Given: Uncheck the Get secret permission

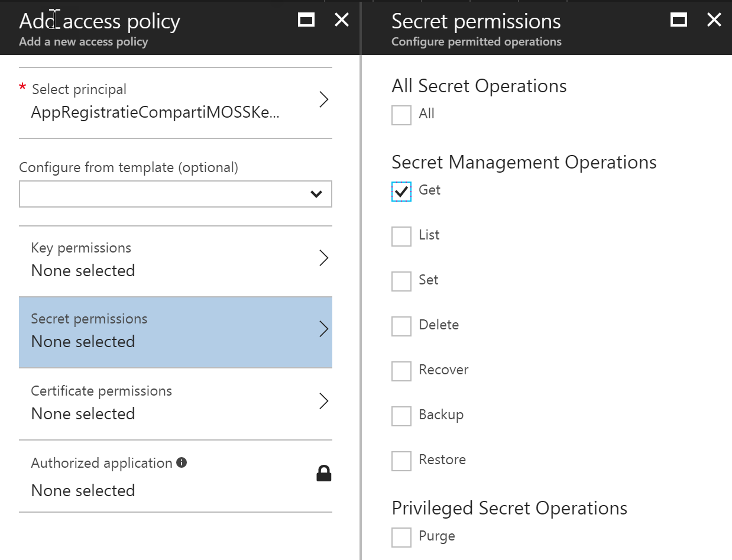Looking at the screenshot, I should tap(401, 192).
